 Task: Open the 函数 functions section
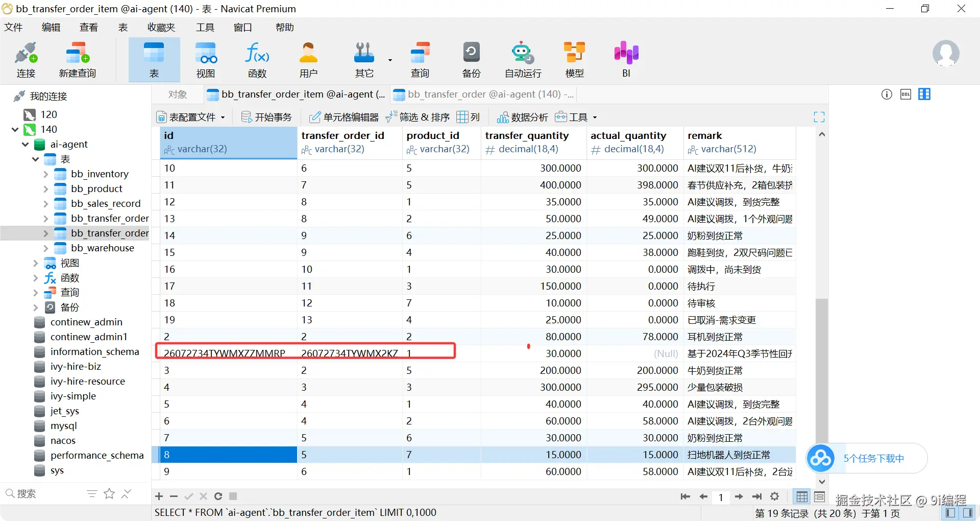257,60
